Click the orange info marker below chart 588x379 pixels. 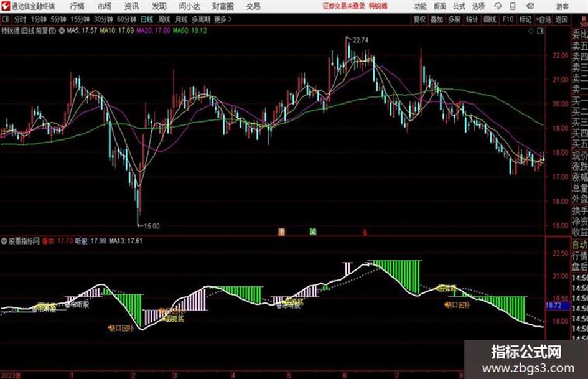(x=282, y=232)
